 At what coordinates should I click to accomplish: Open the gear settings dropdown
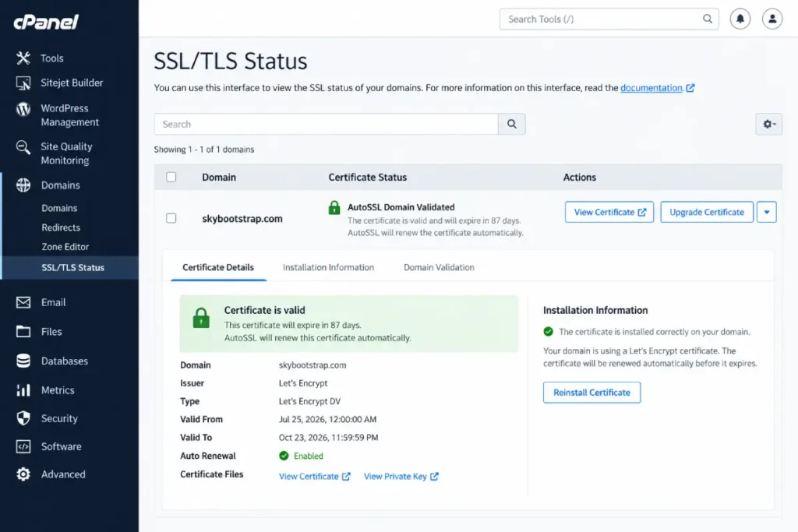tap(768, 124)
